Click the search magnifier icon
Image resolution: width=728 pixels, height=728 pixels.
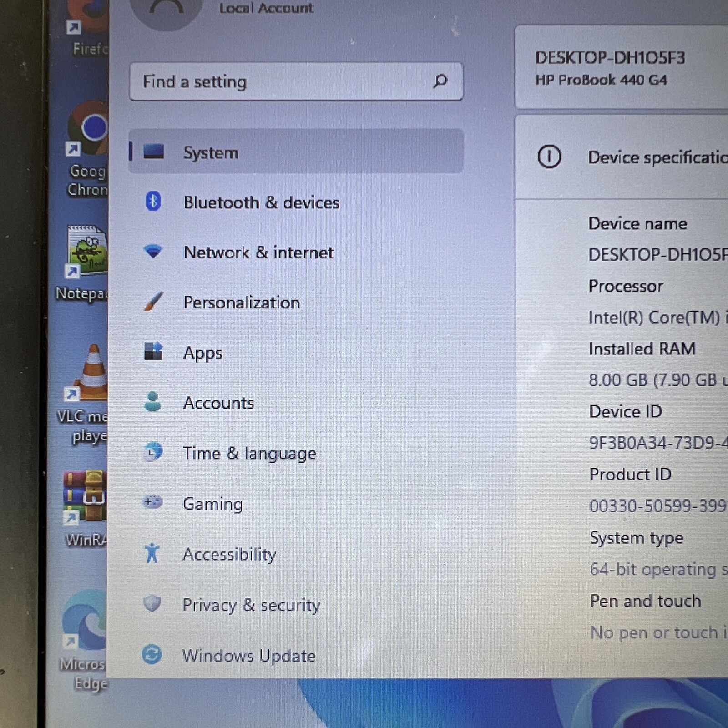(x=440, y=81)
